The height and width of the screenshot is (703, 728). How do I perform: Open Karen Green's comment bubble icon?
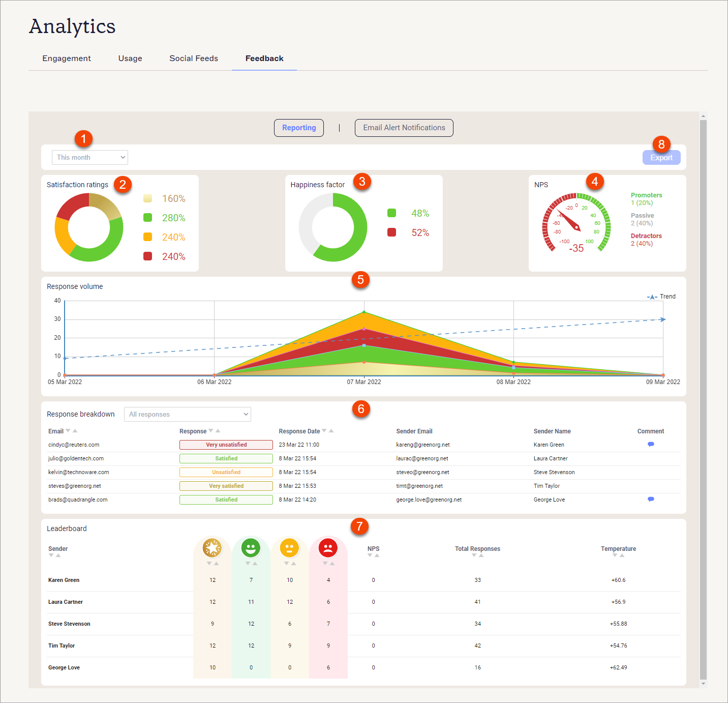(x=651, y=444)
